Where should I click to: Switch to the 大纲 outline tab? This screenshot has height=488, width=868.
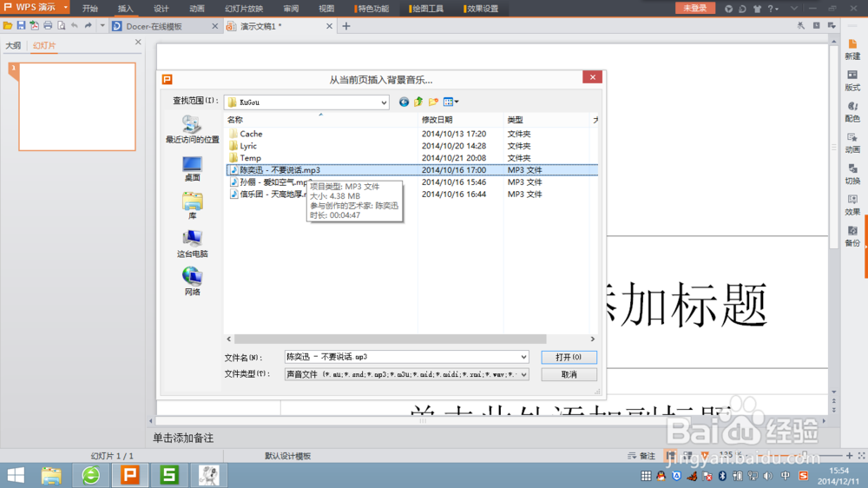point(13,45)
